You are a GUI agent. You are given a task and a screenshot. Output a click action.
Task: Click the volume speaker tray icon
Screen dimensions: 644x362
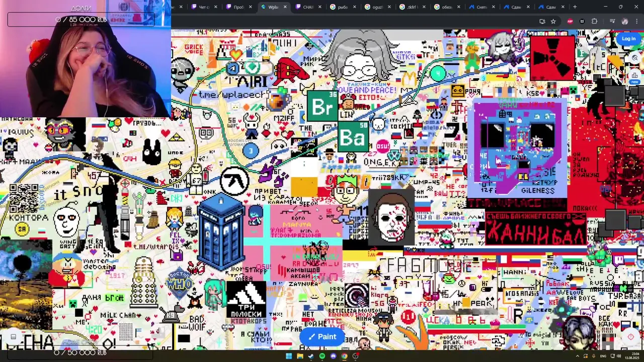[619, 356]
